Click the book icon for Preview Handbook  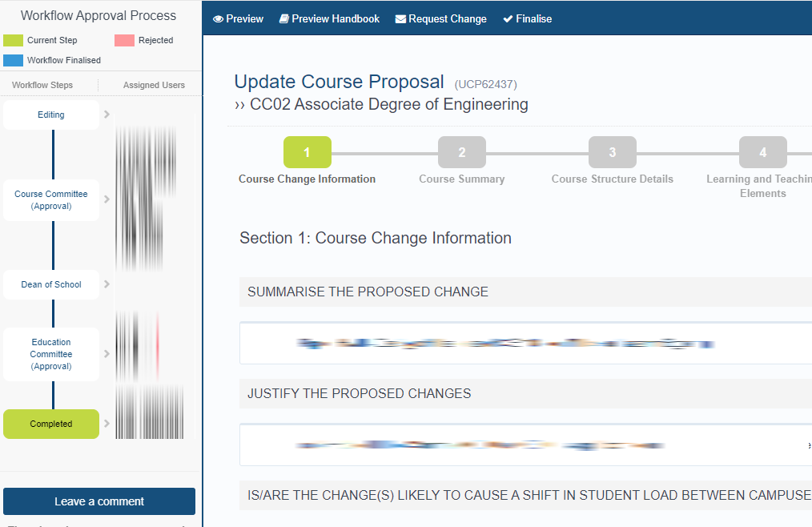283,19
